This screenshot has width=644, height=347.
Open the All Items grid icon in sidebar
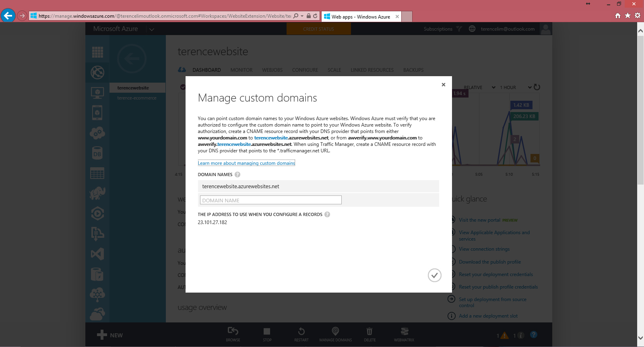[97, 52]
